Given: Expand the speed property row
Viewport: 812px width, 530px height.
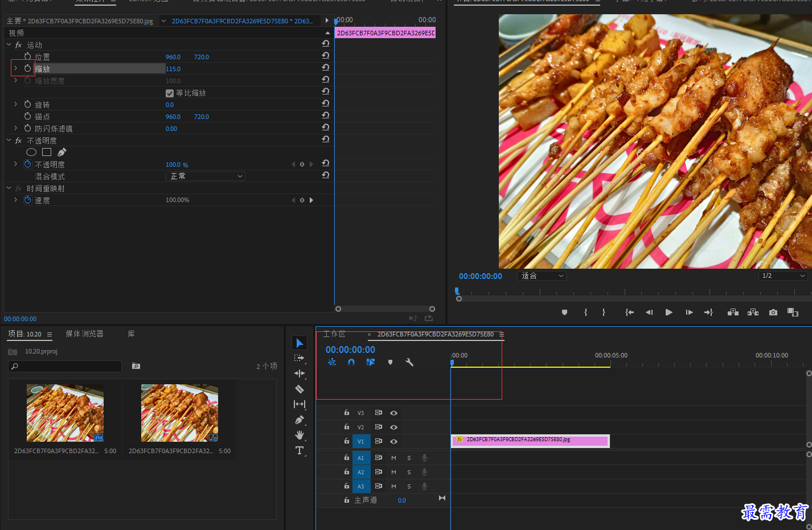Looking at the screenshot, I should (15, 200).
